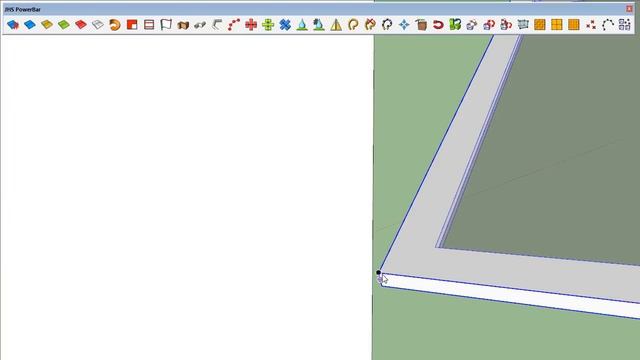
Task: Click the red plus cross icon
Action: click(x=251, y=25)
